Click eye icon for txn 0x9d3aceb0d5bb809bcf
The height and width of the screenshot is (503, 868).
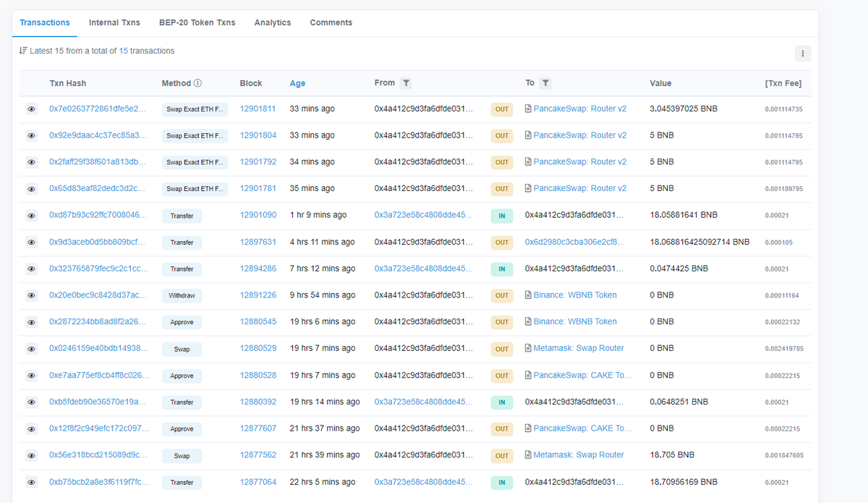(x=31, y=242)
